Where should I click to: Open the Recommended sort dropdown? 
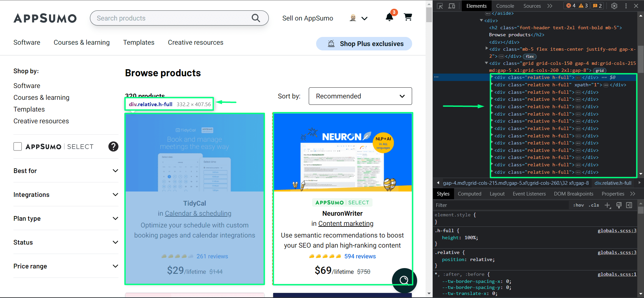point(360,96)
